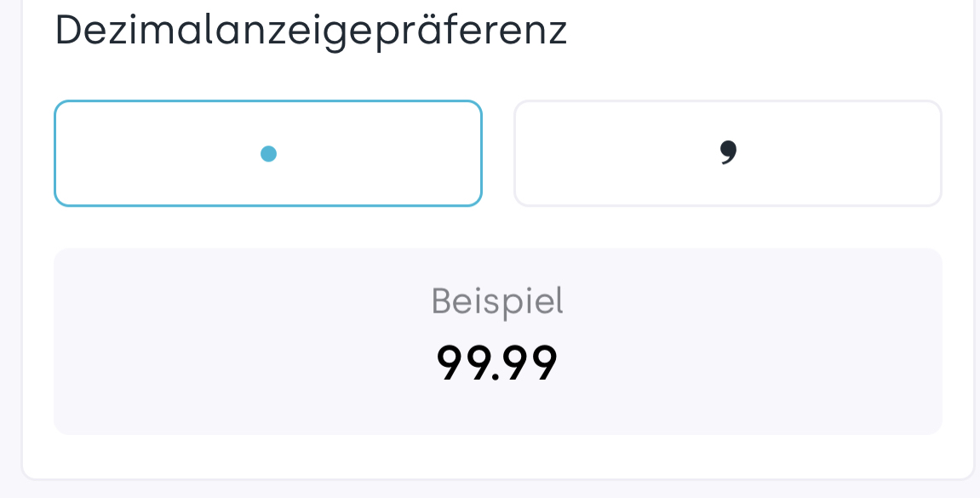Image resolution: width=980 pixels, height=498 pixels.
Task: Keep period as decimal display preference
Action: 268,153
